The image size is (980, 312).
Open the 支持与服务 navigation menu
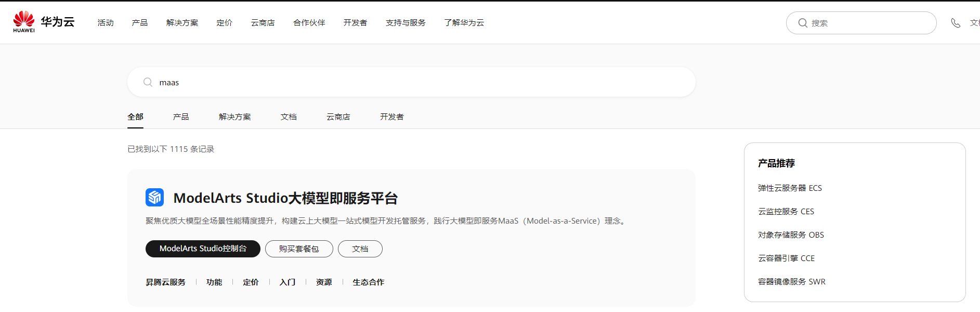(x=406, y=23)
